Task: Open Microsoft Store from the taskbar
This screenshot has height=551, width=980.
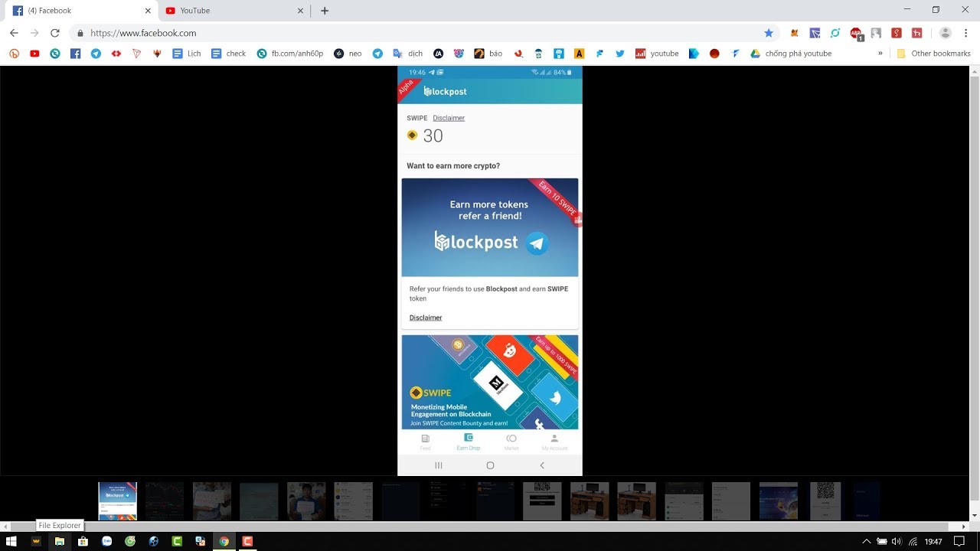Action: [83, 541]
